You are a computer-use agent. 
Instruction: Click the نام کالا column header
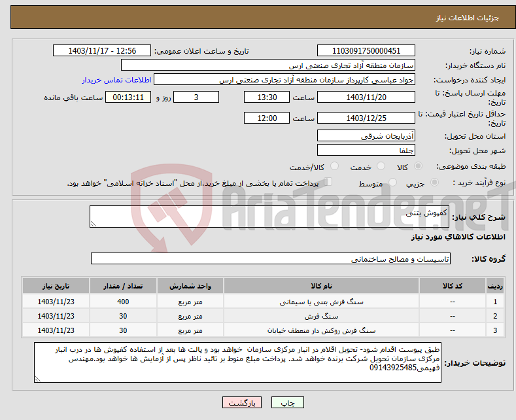coord(321,286)
